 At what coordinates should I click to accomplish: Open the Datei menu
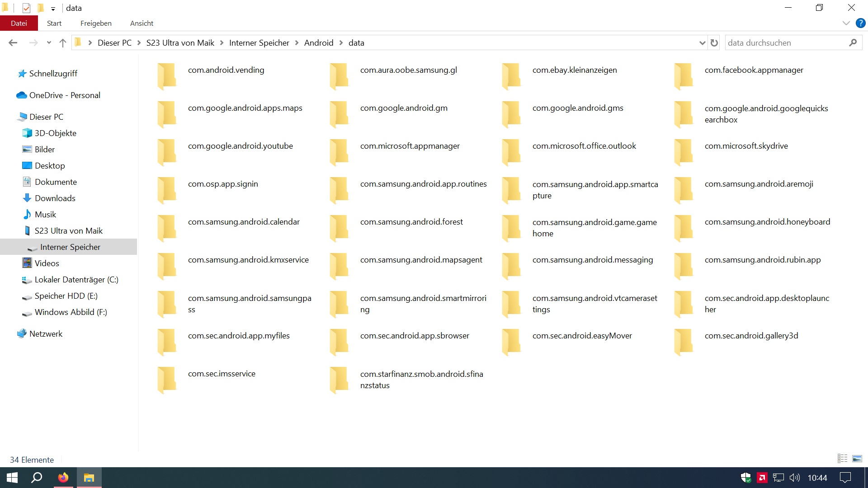point(19,23)
